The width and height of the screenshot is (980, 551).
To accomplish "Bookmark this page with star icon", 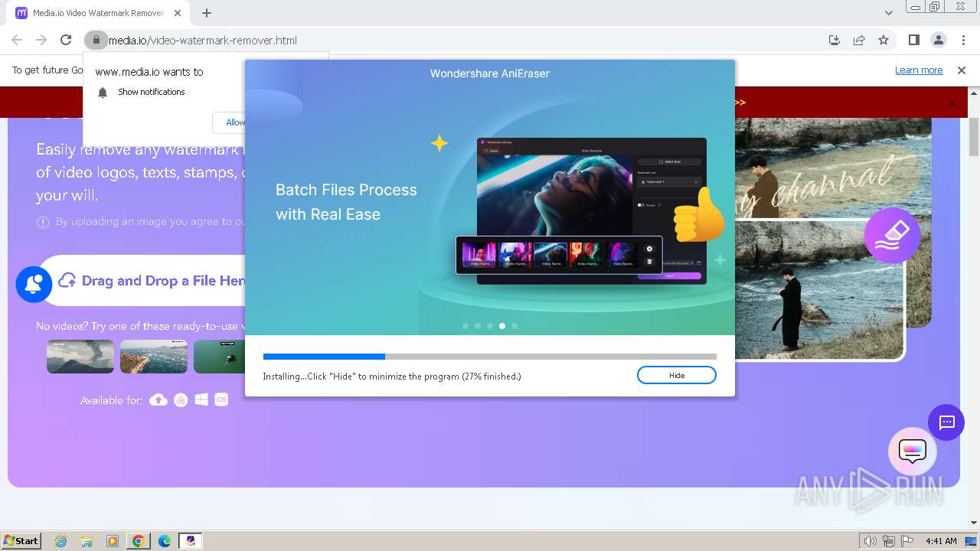I will coord(884,40).
